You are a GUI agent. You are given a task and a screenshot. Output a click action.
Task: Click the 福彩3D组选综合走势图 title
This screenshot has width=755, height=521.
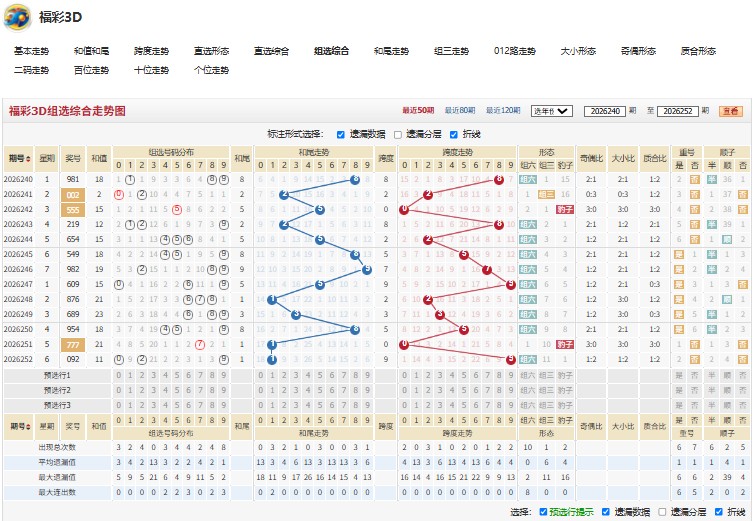(x=67, y=111)
